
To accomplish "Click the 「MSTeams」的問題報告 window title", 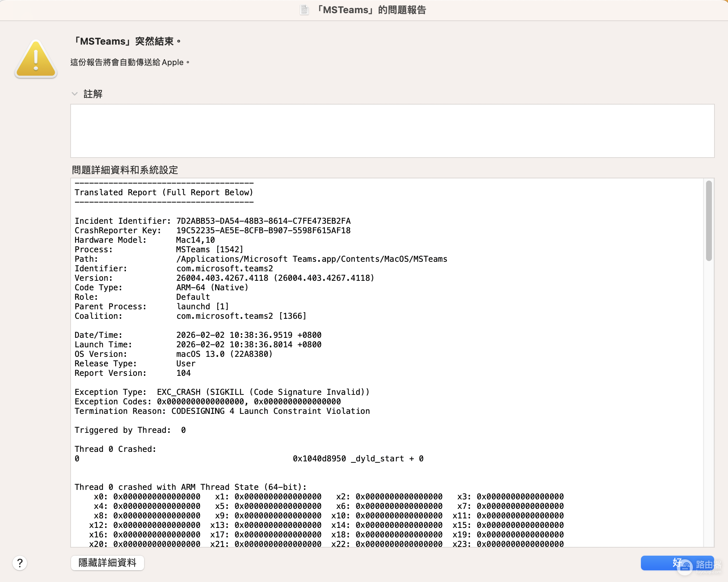I will tap(371, 10).
